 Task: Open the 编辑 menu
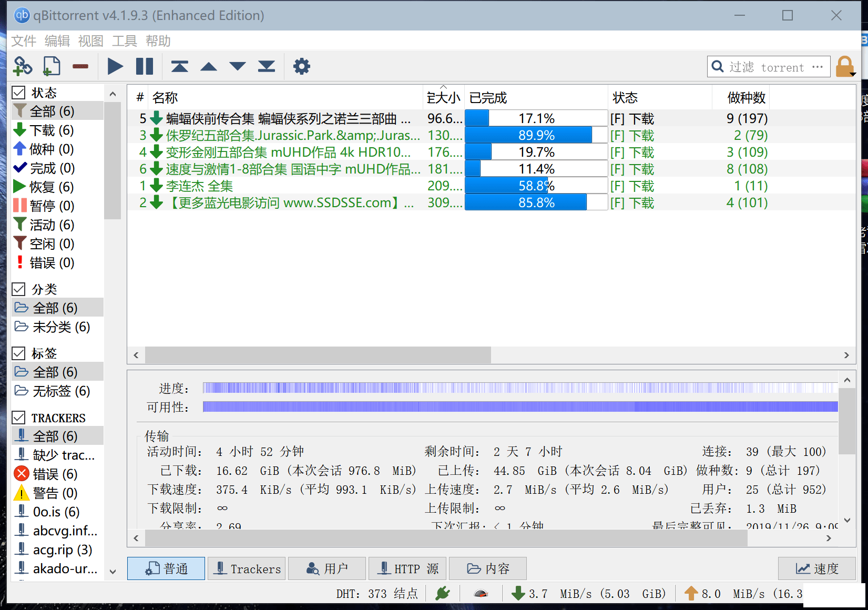57,41
